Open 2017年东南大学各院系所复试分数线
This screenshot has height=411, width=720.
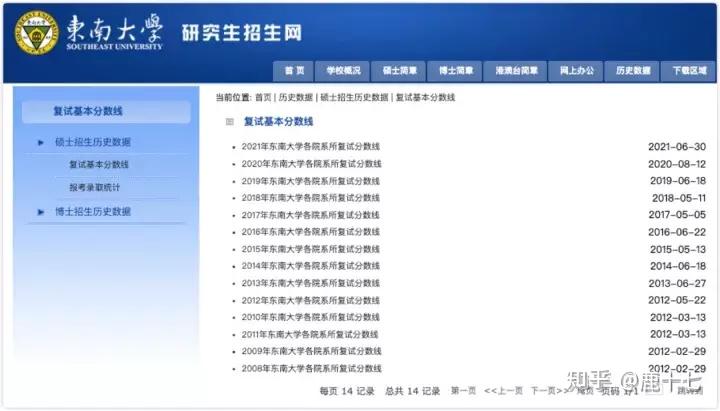(x=311, y=215)
